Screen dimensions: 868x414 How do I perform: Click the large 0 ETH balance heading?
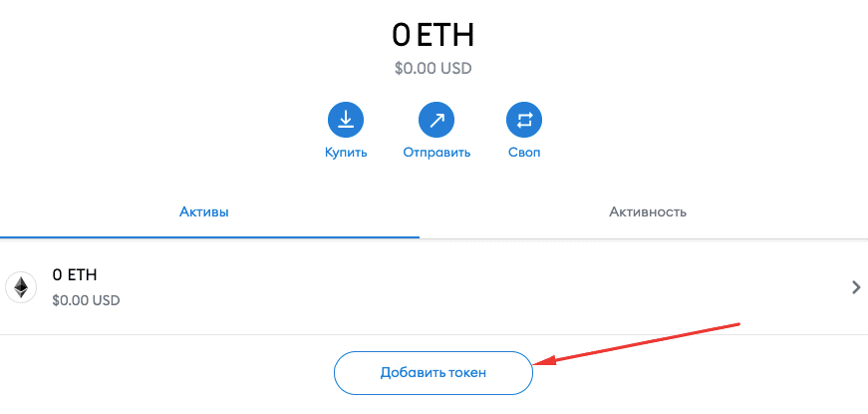click(x=433, y=35)
